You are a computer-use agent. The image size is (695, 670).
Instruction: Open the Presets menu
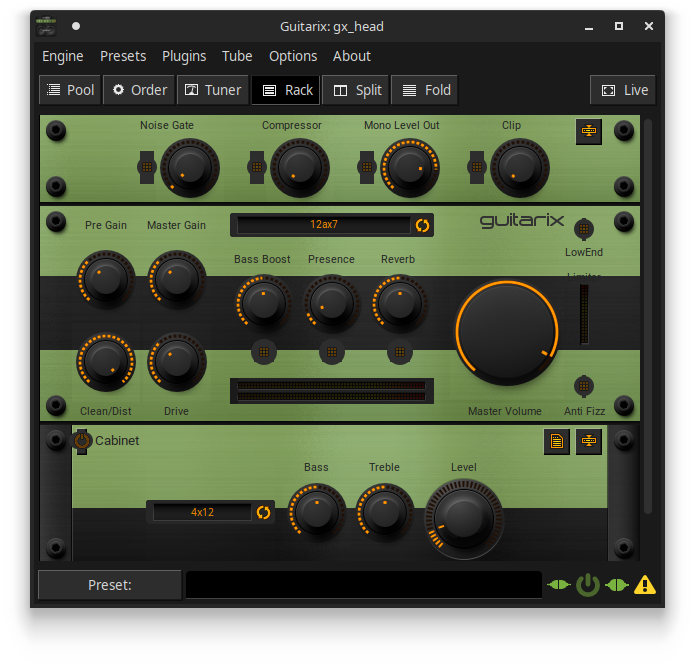123,56
